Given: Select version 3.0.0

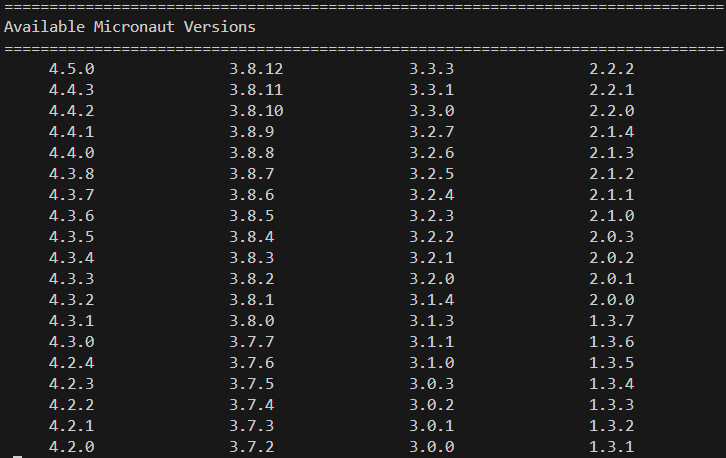Looking at the screenshot, I should pos(432,447).
